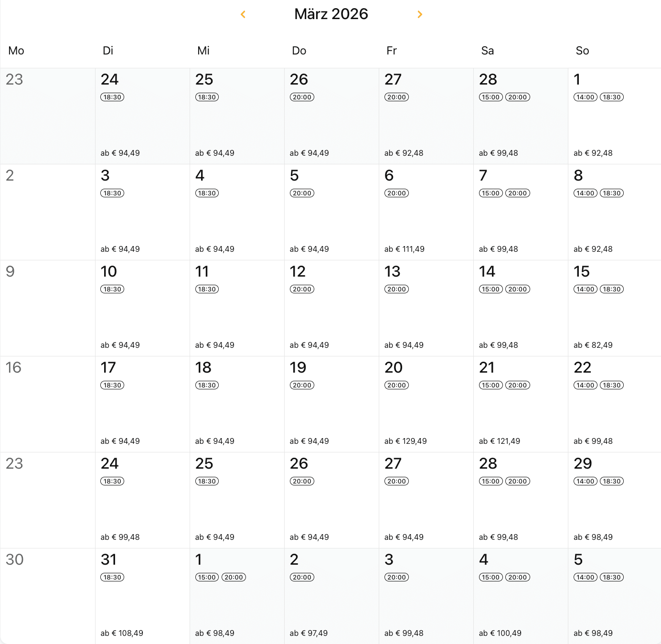Select 18:30 showtime on March 29

(612, 481)
